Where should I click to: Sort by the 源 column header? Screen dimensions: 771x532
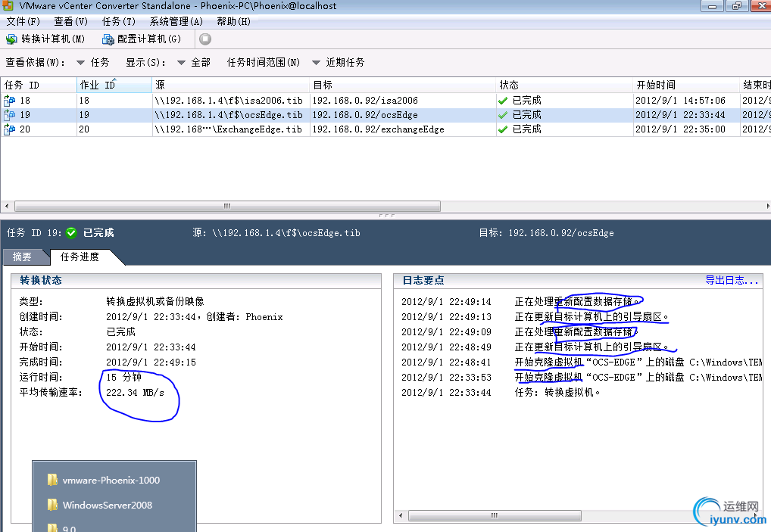[x=231, y=85]
